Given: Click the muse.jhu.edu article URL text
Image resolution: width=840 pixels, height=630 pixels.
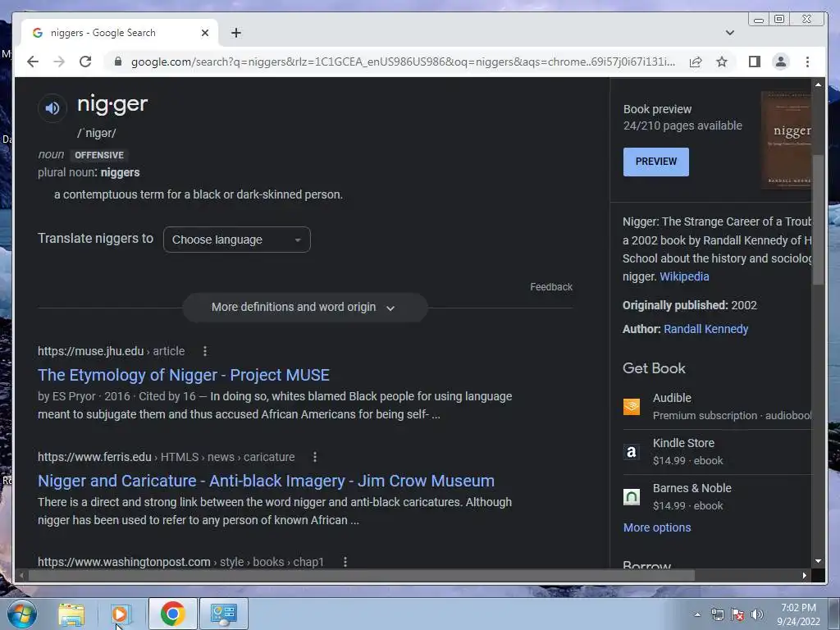Looking at the screenshot, I should click(111, 351).
